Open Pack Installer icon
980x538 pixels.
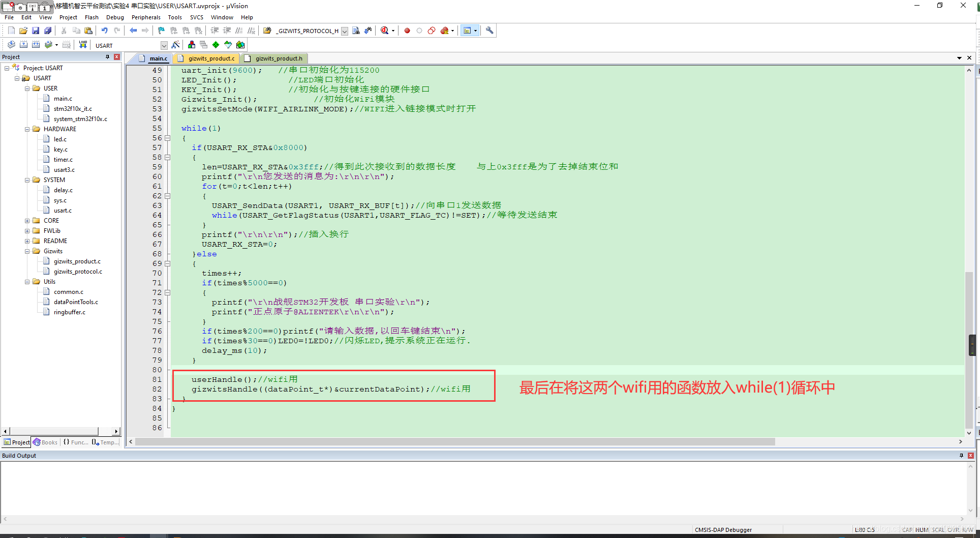(240, 45)
